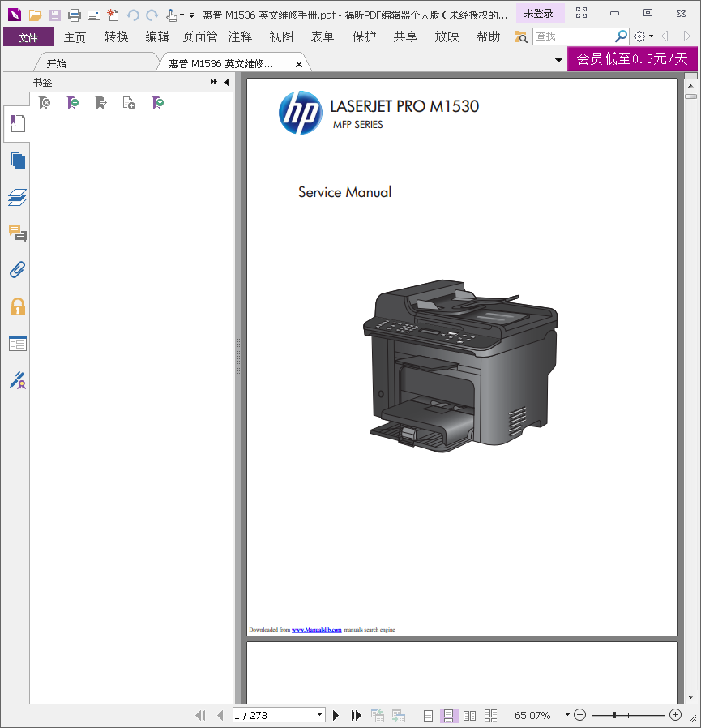The width and height of the screenshot is (701, 728).
Task: Switch to the 转换 ribbon tab
Action: 116,36
